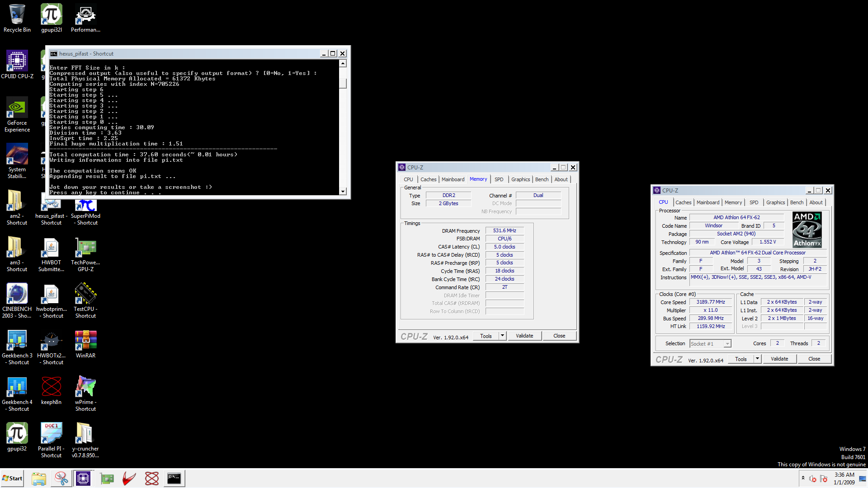This screenshot has height=488, width=868.
Task: Open hexus_pifast shortcut on desktop
Action: pos(52,212)
